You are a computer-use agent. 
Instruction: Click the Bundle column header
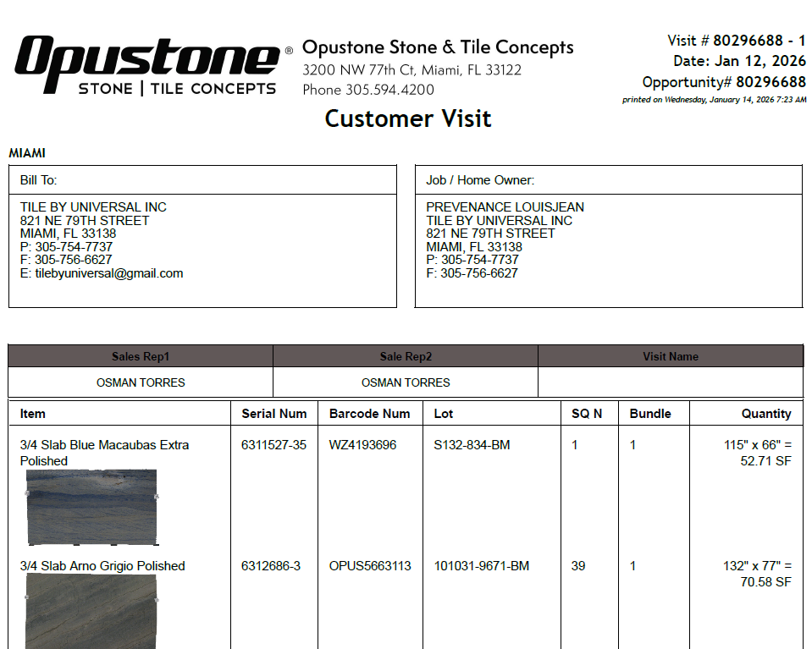coord(650,414)
